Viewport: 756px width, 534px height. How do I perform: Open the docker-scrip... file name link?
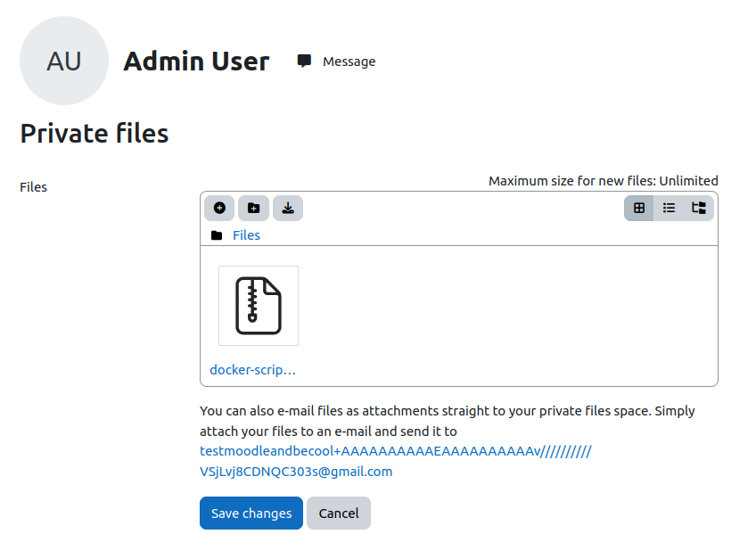[x=252, y=370]
